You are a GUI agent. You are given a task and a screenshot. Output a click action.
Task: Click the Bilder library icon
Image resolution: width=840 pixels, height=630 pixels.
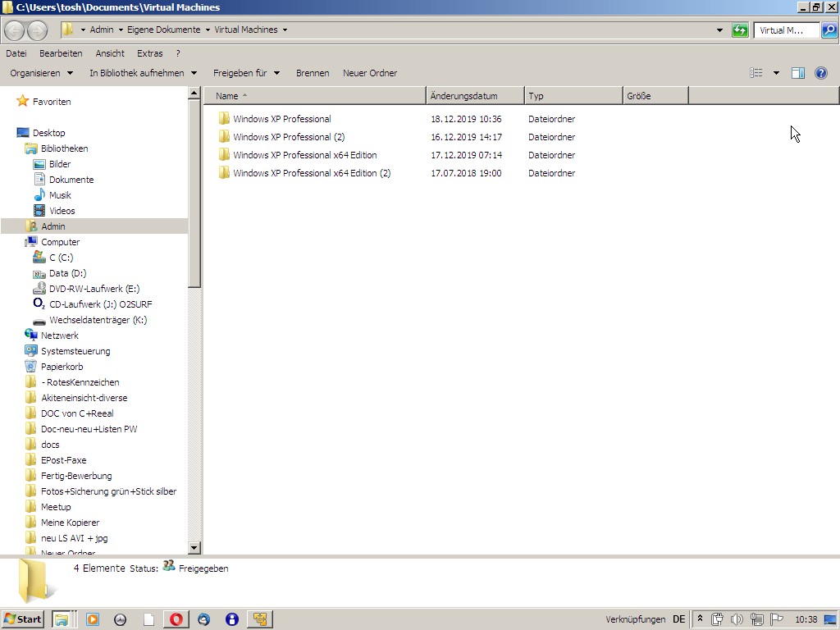click(39, 164)
